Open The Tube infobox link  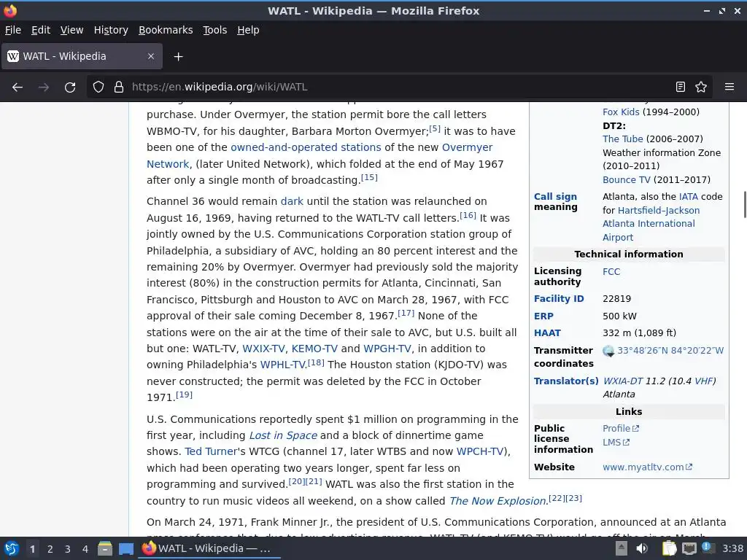623,139
